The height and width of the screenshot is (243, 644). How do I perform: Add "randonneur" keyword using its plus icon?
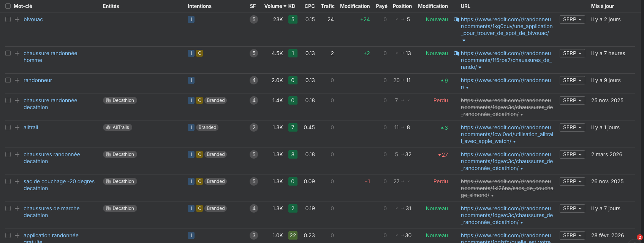coord(17,80)
